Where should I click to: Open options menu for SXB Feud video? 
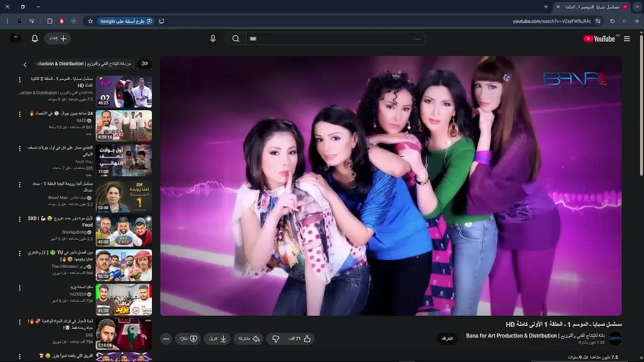[20, 219]
